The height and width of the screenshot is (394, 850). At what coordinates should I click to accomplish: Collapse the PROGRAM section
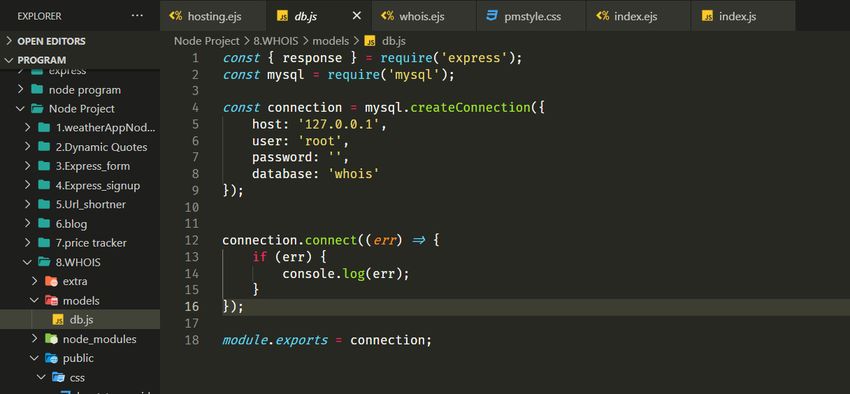click(x=80, y=60)
